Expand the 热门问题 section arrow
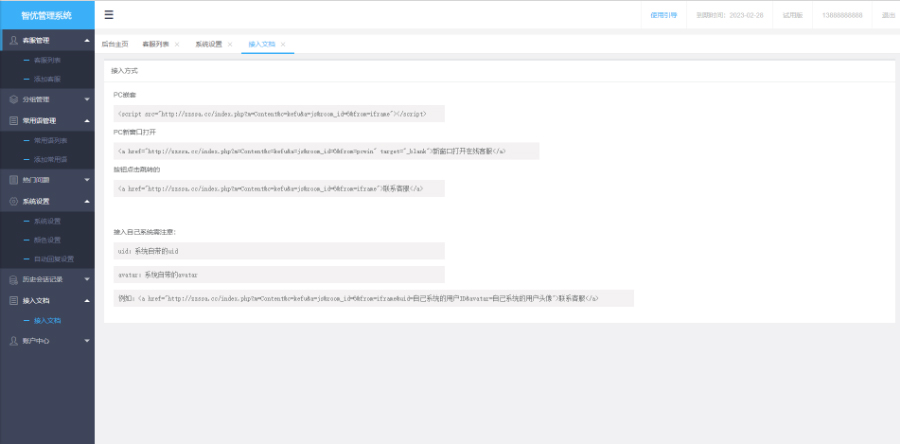This screenshot has height=444, width=900. (x=87, y=180)
